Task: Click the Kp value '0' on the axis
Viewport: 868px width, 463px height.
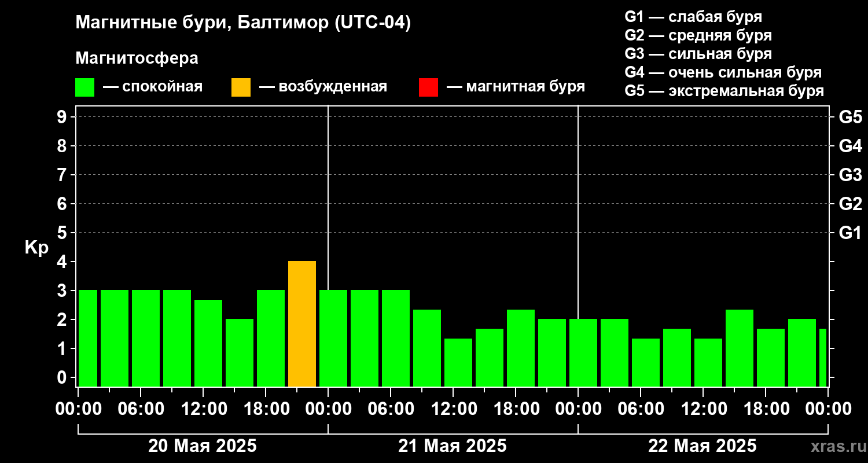Action: [63, 377]
